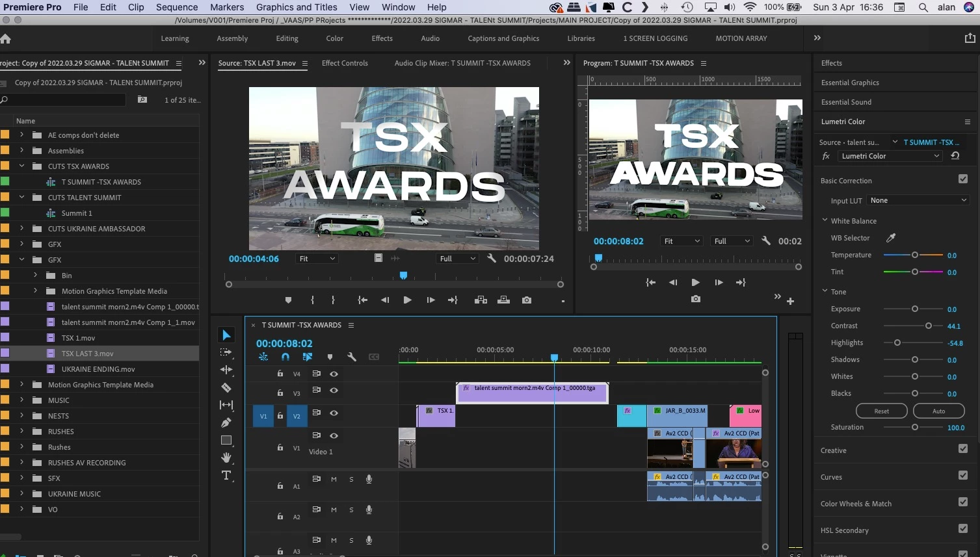This screenshot has height=557, width=980.
Task: Collapse the CUTS TSX AWARDS bin
Action: pos(21,166)
